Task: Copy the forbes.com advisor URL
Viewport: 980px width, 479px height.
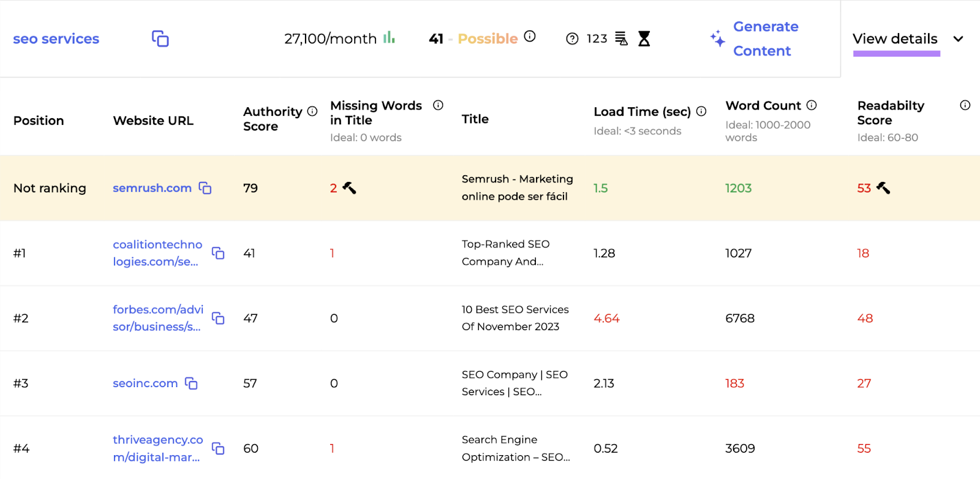Action: click(x=218, y=318)
